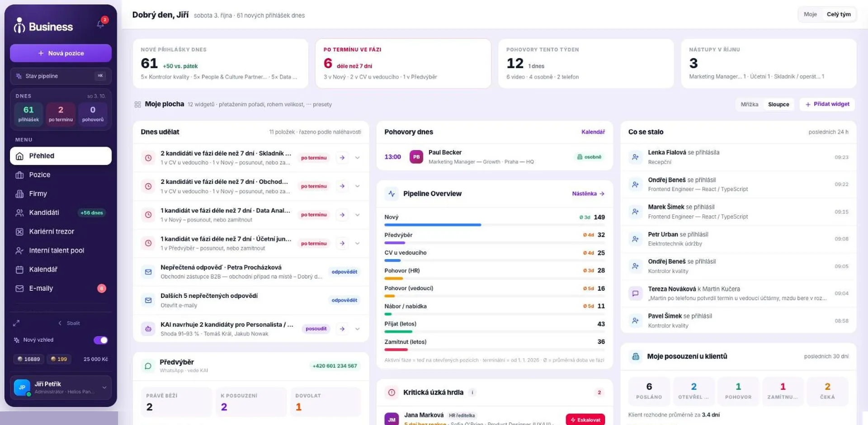Viewport: 868px width, 425px height.
Task: Open the Kalendář link in Pohovory dnes
Action: [593, 132]
